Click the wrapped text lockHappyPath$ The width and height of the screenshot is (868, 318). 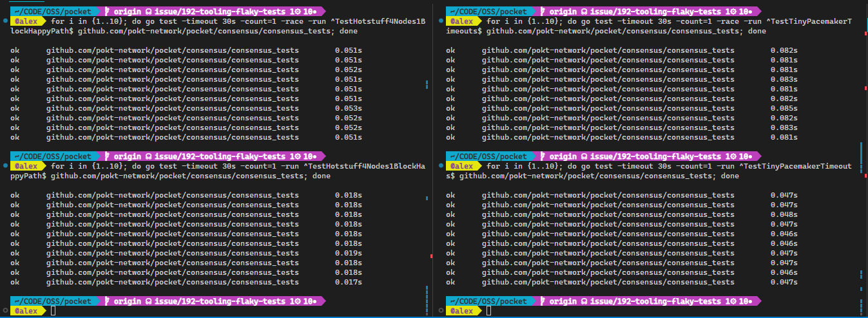click(x=42, y=31)
